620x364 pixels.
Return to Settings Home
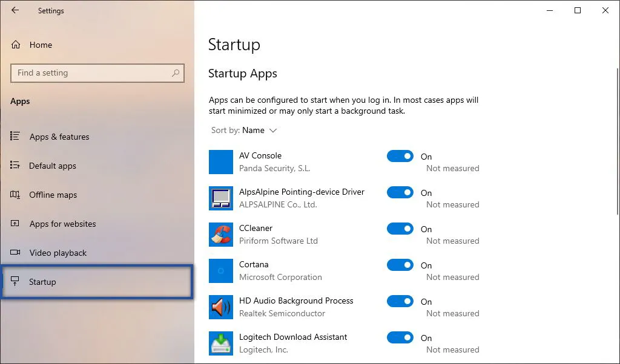click(x=41, y=45)
